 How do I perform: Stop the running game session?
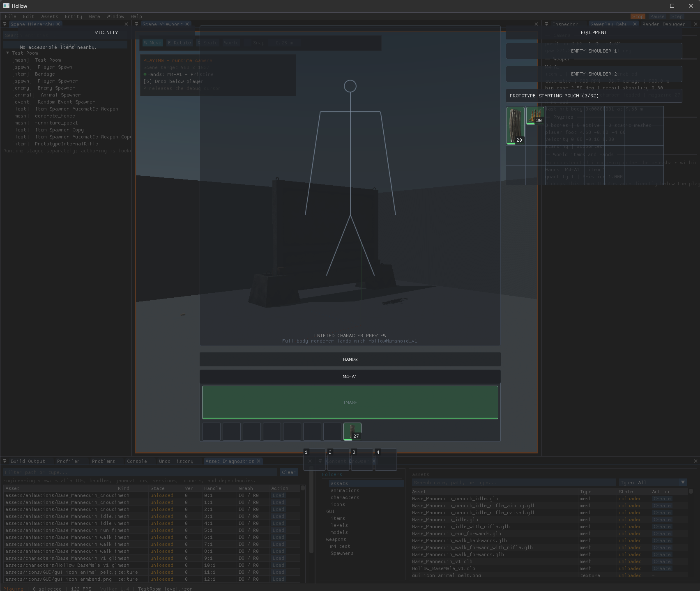pyautogui.click(x=638, y=16)
